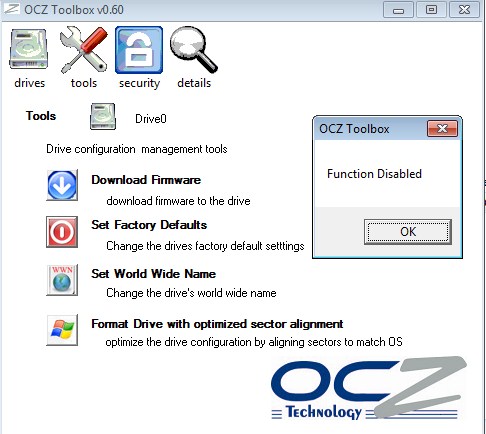Click OK in the Function Disabled dialog
This screenshot has width=486, height=434.
[408, 232]
